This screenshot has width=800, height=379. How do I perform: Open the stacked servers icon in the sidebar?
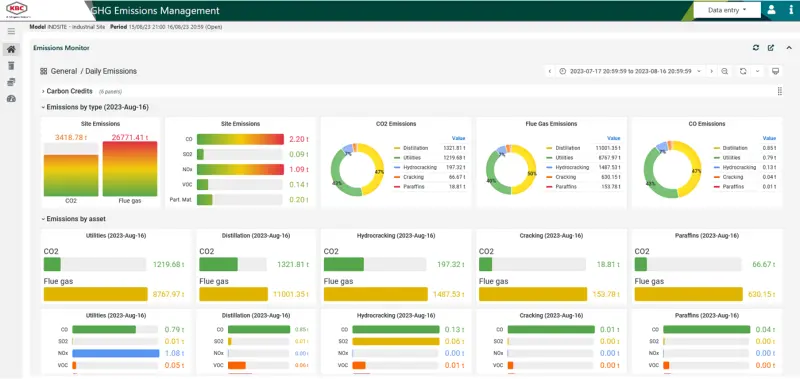[x=11, y=82]
